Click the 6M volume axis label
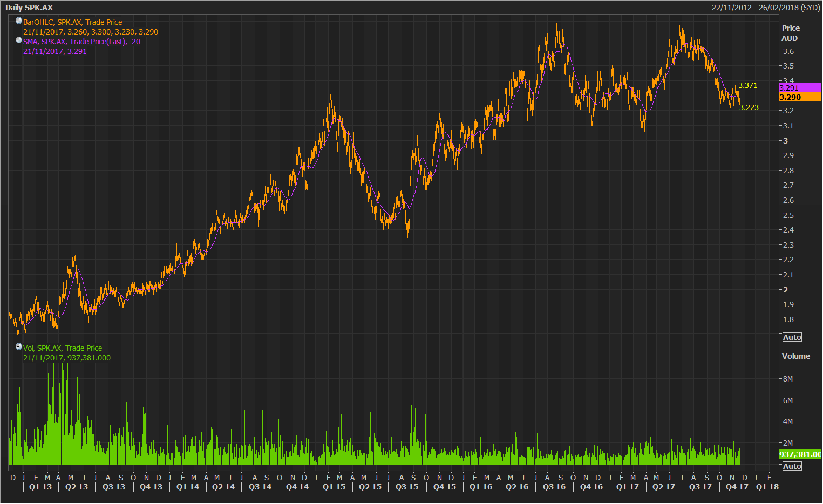823x504 pixels. click(x=788, y=400)
